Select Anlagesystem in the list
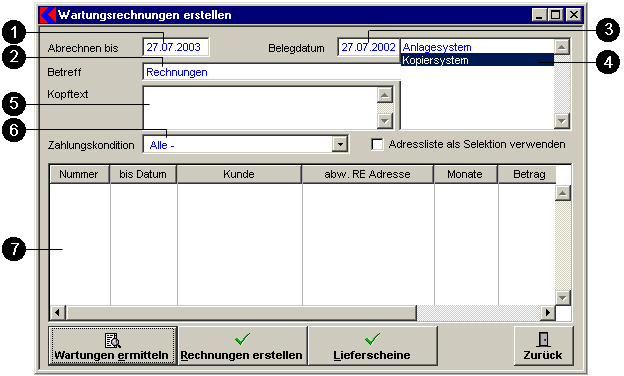 (x=477, y=47)
